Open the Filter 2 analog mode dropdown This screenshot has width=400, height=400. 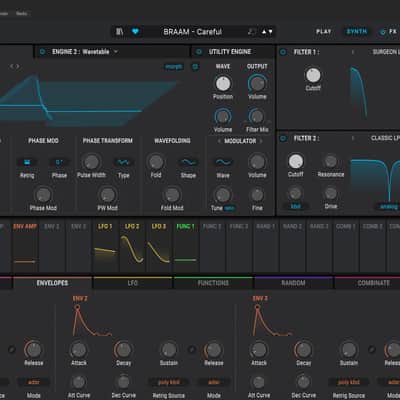coord(389,207)
